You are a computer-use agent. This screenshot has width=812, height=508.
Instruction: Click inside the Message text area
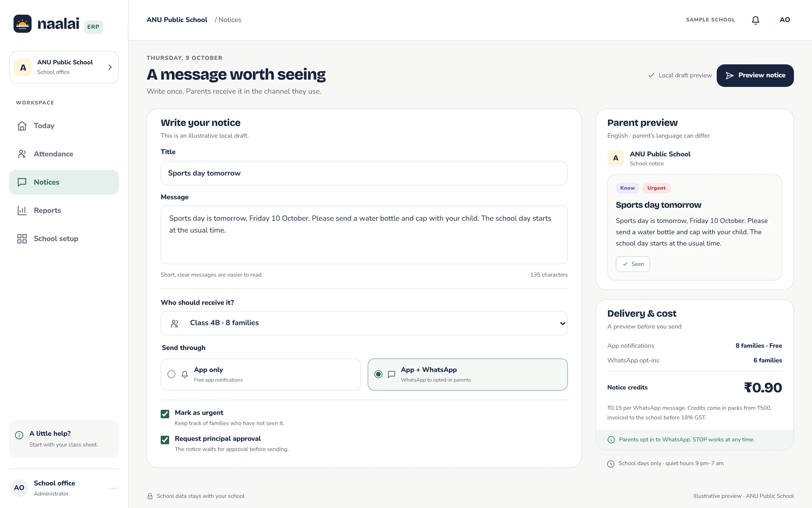(x=364, y=235)
